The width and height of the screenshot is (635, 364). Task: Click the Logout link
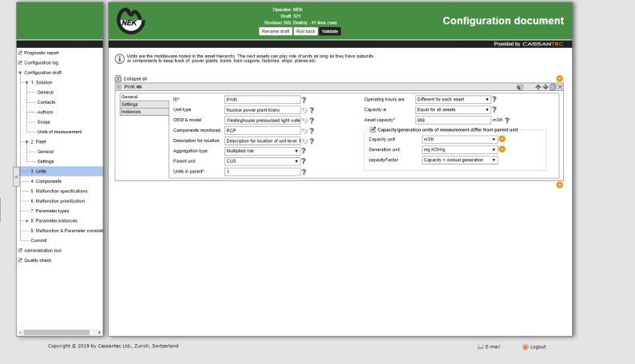click(x=534, y=347)
